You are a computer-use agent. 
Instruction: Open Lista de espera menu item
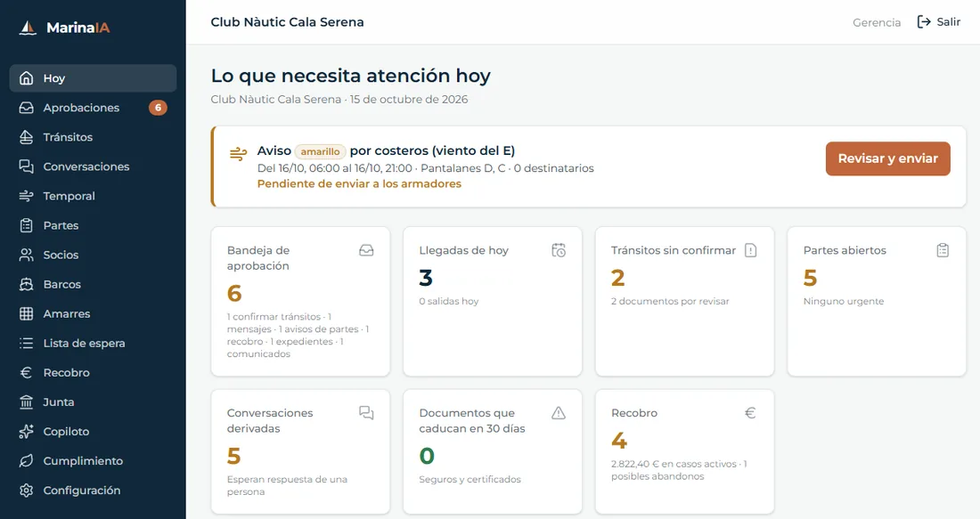[94, 342]
